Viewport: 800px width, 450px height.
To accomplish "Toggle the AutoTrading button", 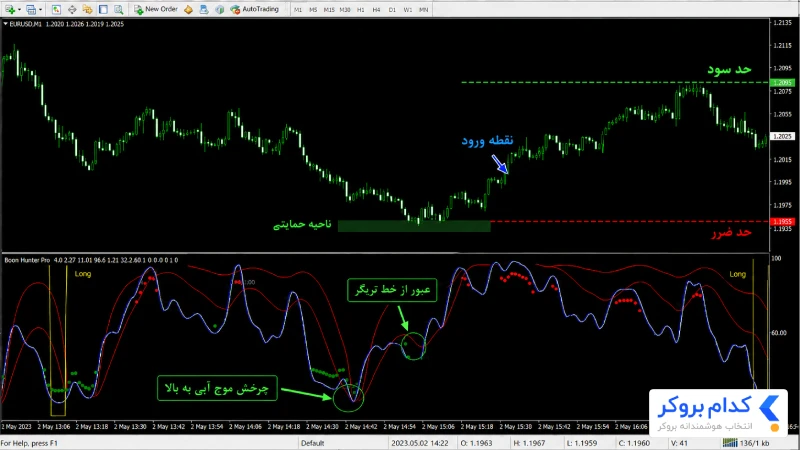I will point(254,9).
